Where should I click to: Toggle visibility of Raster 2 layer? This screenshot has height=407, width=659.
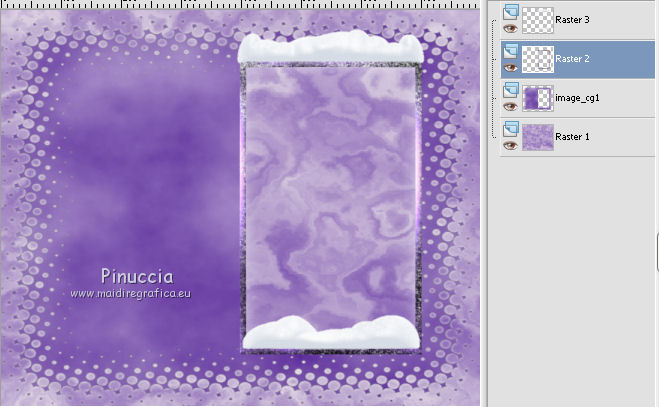[510, 68]
